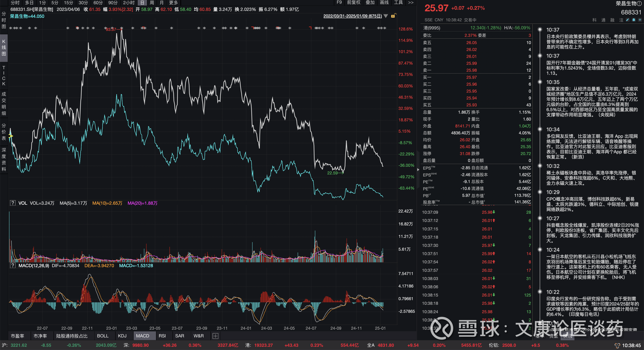Click the F9 button
Image resolution: width=644 pixels, height=350 pixels.
click(339, 2)
